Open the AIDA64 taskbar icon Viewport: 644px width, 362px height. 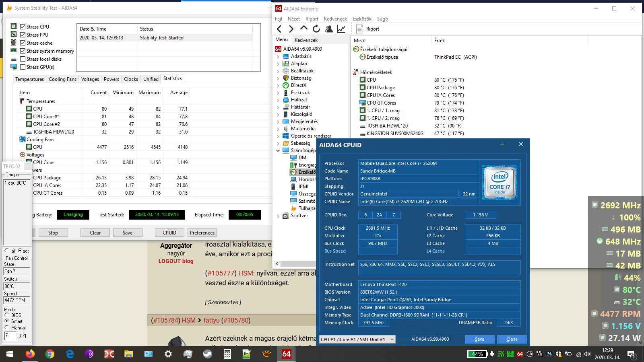click(286, 354)
